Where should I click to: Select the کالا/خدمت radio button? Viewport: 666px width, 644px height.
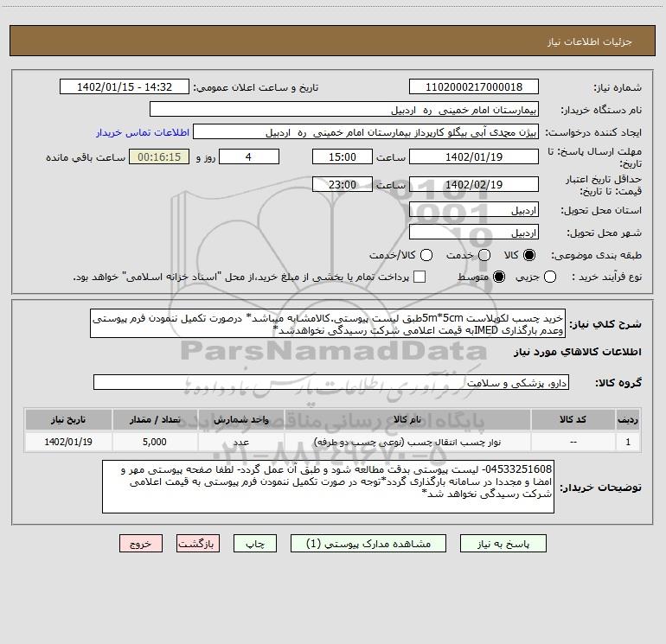click(426, 255)
